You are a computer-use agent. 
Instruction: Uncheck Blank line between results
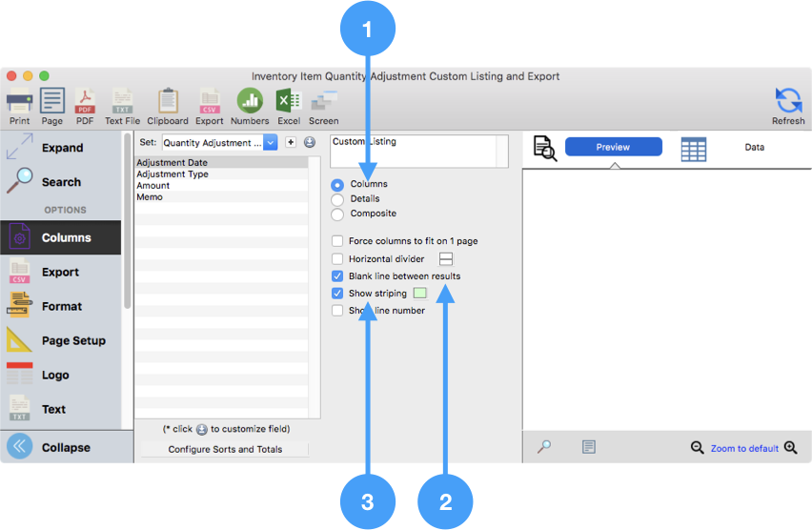(x=337, y=276)
